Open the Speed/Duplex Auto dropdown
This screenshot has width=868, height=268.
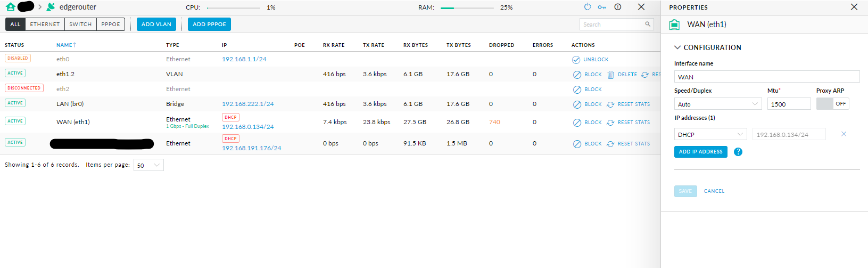pyautogui.click(x=718, y=104)
